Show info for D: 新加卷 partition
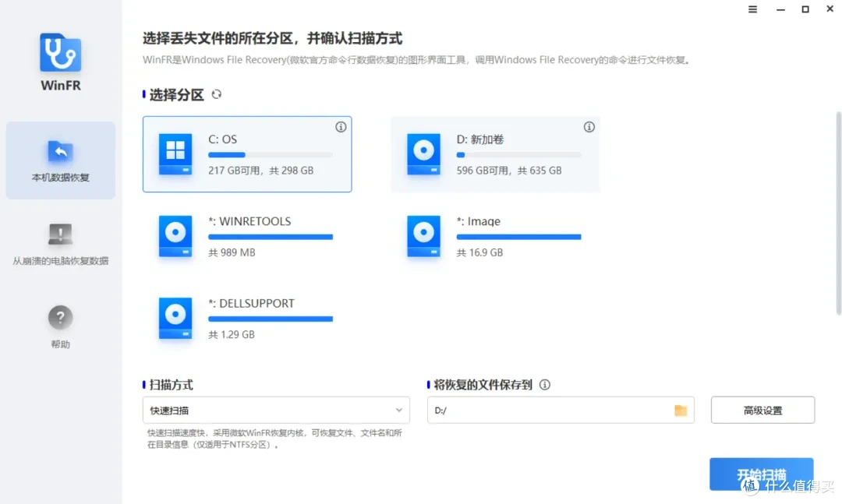842x504 pixels. [589, 127]
